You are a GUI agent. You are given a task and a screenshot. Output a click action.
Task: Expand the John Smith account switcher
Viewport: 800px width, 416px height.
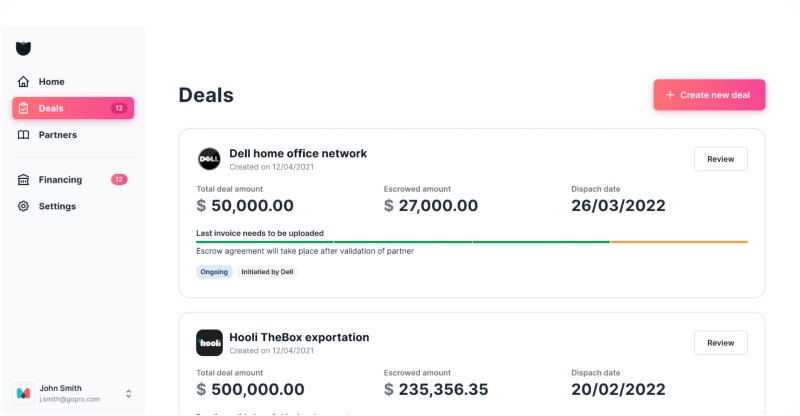128,393
